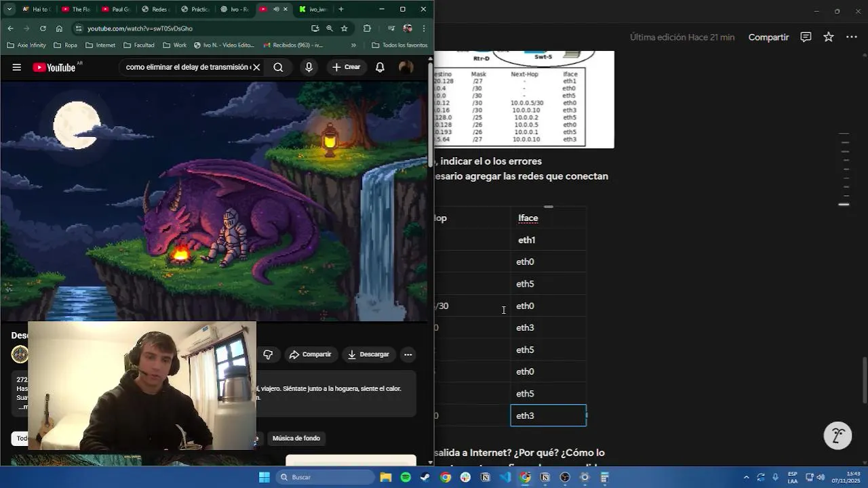Open Visual Studio Code from taskbar
The width and height of the screenshot is (868, 488).
pos(505,477)
